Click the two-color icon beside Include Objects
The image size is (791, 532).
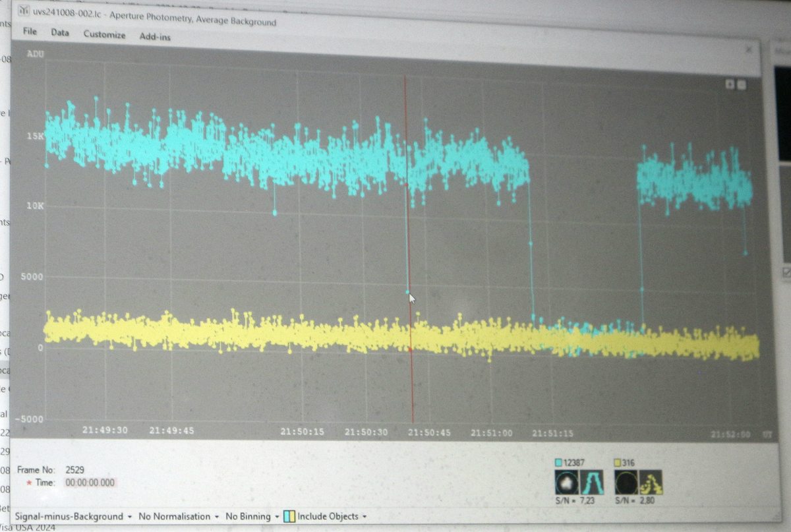click(289, 516)
